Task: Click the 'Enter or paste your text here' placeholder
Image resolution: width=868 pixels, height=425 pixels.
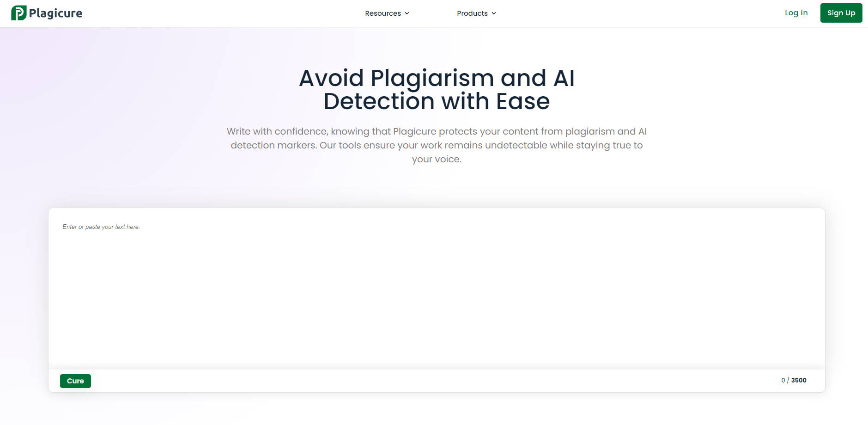Action: pos(101,227)
